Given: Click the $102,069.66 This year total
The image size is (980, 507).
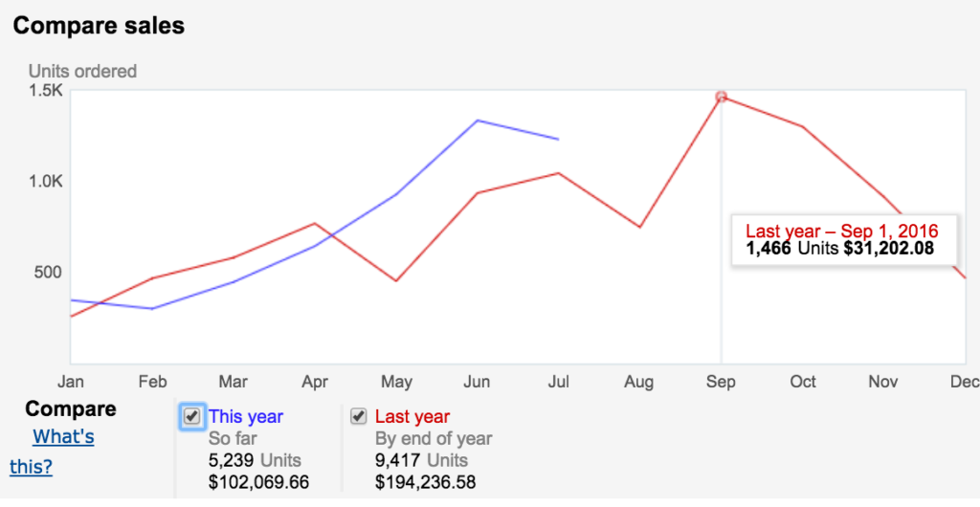Looking at the screenshot, I should point(258,482).
